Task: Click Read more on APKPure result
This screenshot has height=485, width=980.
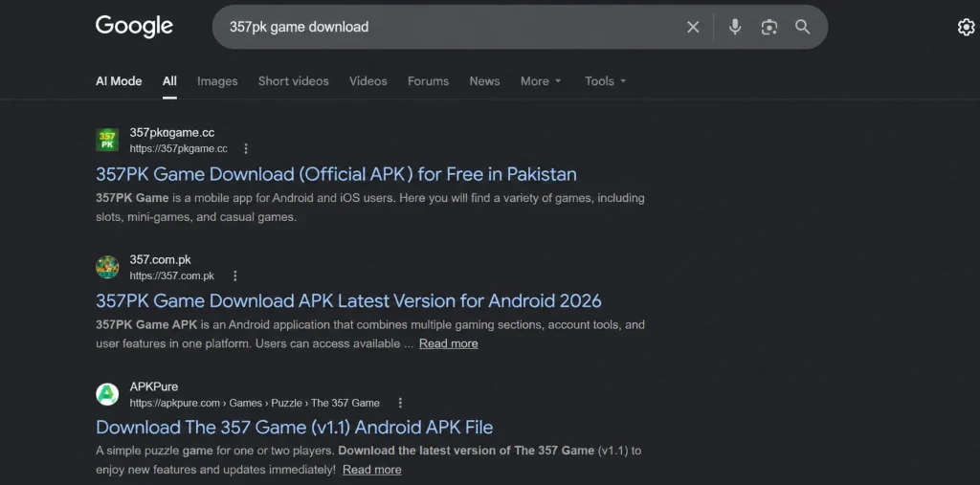Action: pyautogui.click(x=372, y=470)
